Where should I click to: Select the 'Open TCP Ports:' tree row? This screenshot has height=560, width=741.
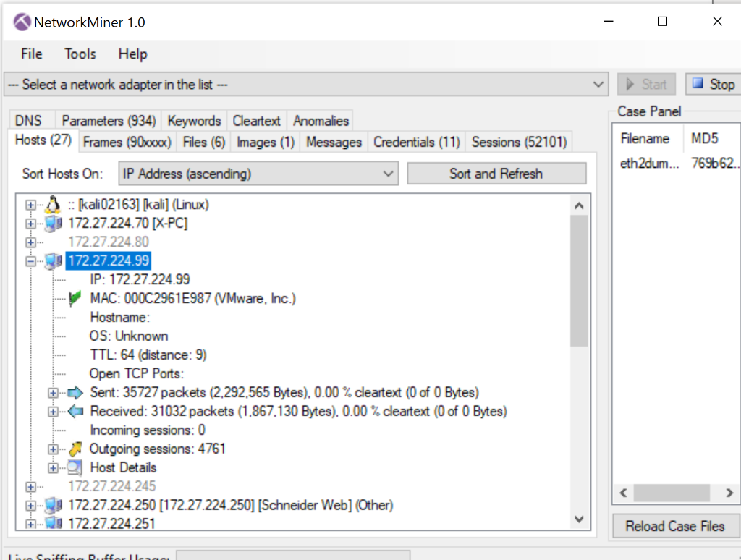coord(137,374)
